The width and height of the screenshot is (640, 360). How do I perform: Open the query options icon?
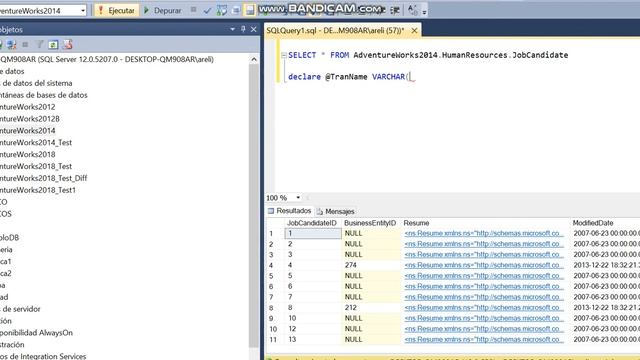pos(236,11)
